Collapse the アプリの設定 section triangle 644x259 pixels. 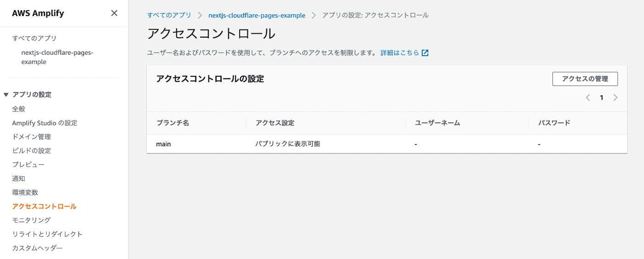[6, 95]
